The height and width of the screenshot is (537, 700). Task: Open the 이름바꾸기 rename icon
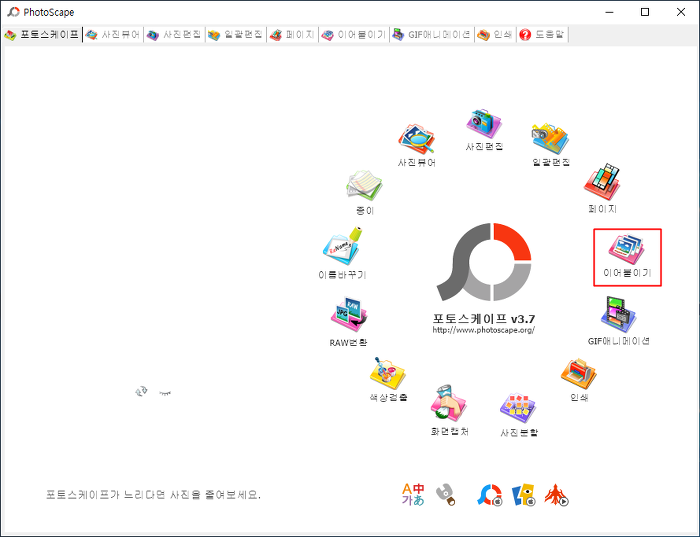(x=342, y=253)
